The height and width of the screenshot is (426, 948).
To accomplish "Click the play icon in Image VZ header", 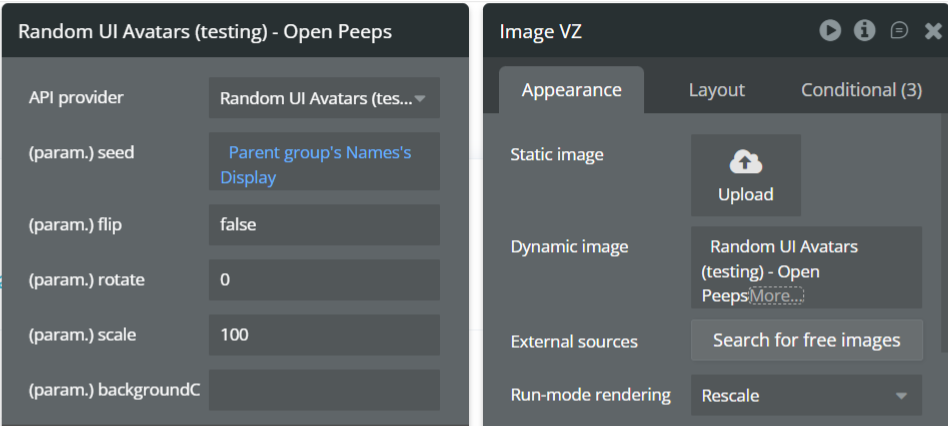I will point(830,31).
